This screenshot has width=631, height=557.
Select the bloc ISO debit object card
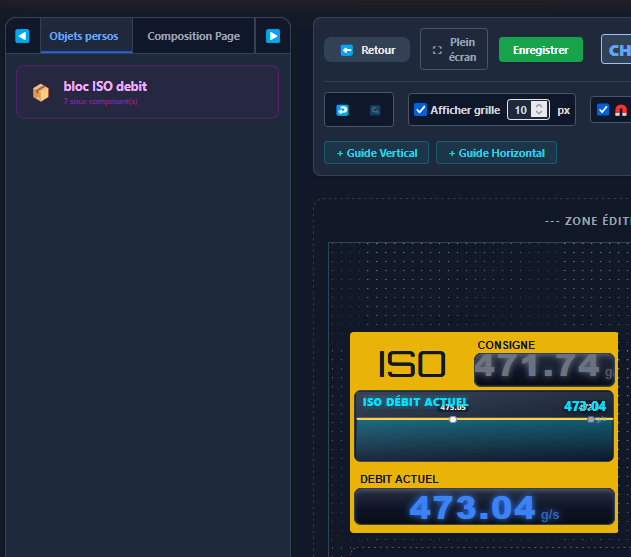(147, 92)
